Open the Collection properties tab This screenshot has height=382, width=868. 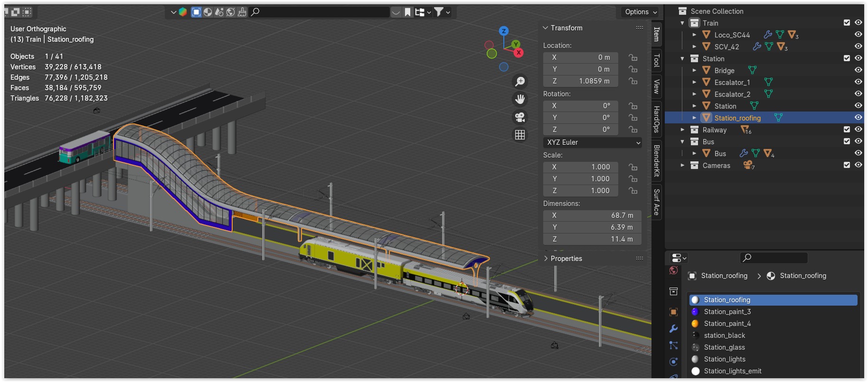coord(673,291)
